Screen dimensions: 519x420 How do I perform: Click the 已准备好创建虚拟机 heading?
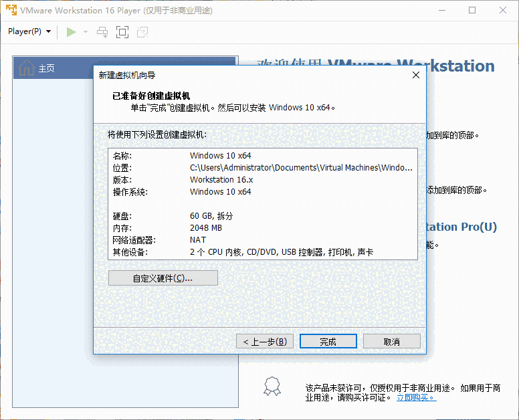[x=151, y=96]
